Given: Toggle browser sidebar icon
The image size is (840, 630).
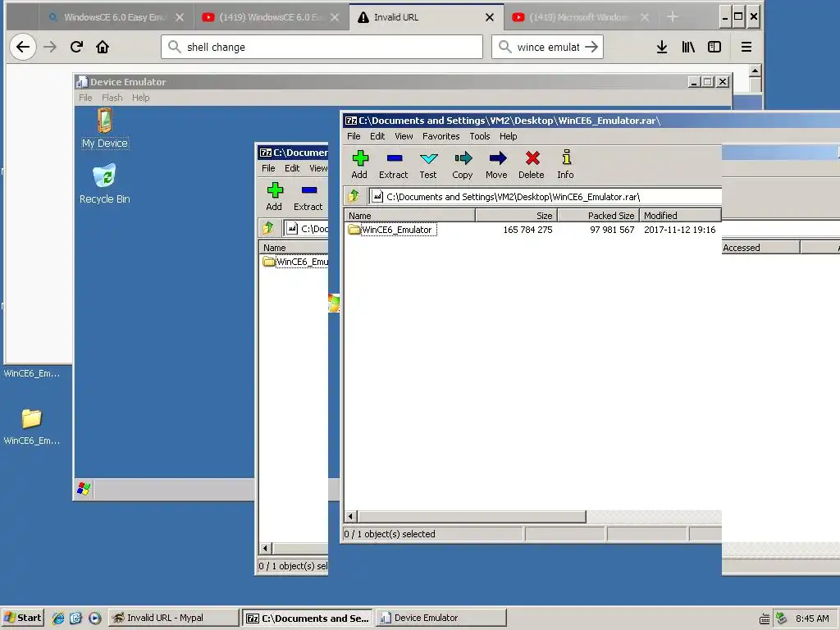Looking at the screenshot, I should pyautogui.click(x=714, y=47).
